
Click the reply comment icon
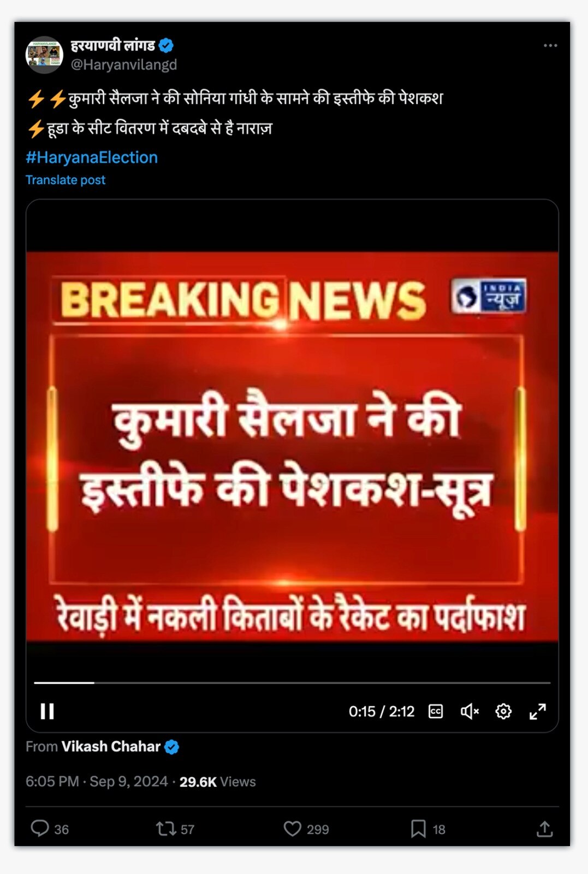[x=40, y=829]
